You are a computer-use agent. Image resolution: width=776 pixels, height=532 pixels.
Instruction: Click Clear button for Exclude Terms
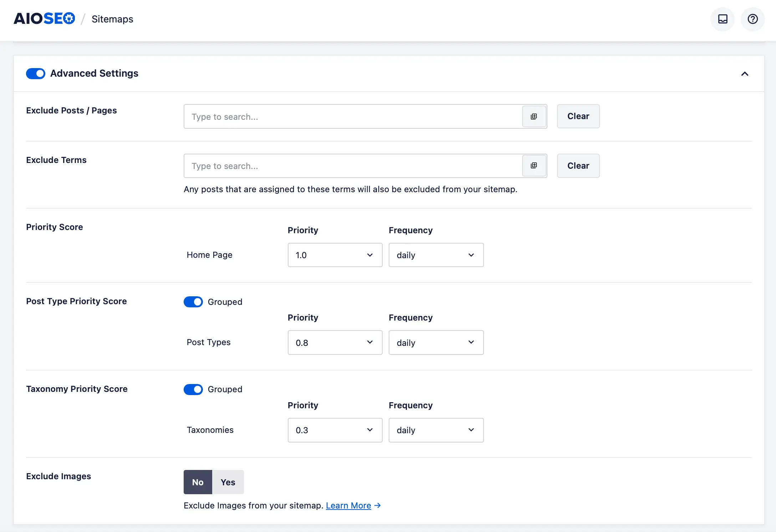click(578, 165)
